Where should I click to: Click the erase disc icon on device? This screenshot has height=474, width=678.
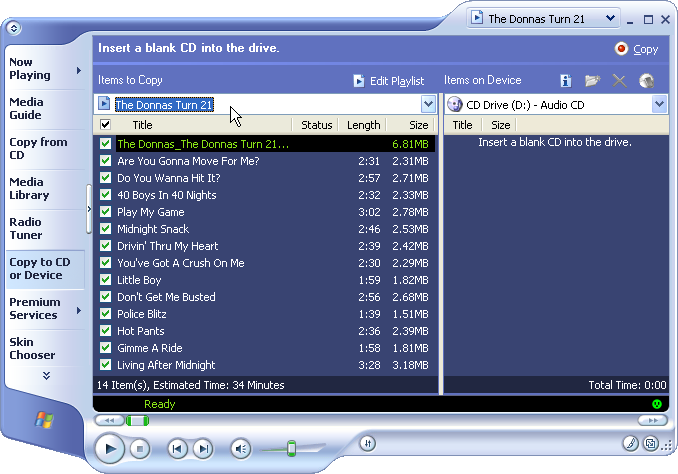pyautogui.click(x=646, y=80)
